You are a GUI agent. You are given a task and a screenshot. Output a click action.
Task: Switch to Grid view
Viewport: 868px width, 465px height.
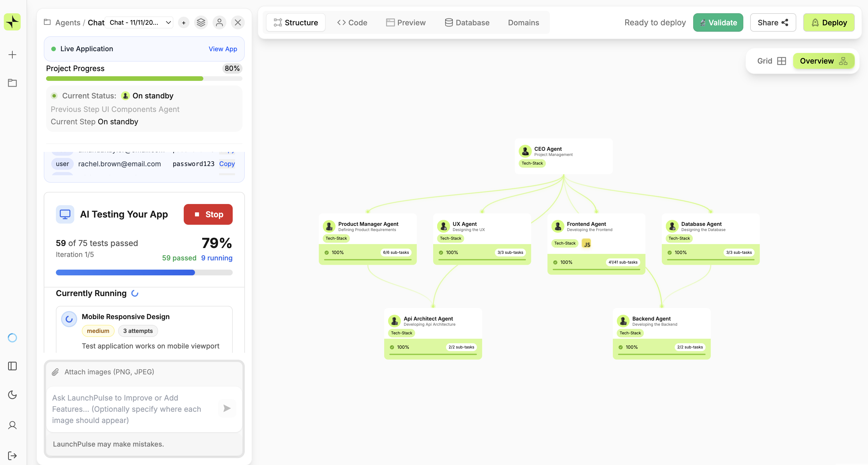tap(771, 61)
